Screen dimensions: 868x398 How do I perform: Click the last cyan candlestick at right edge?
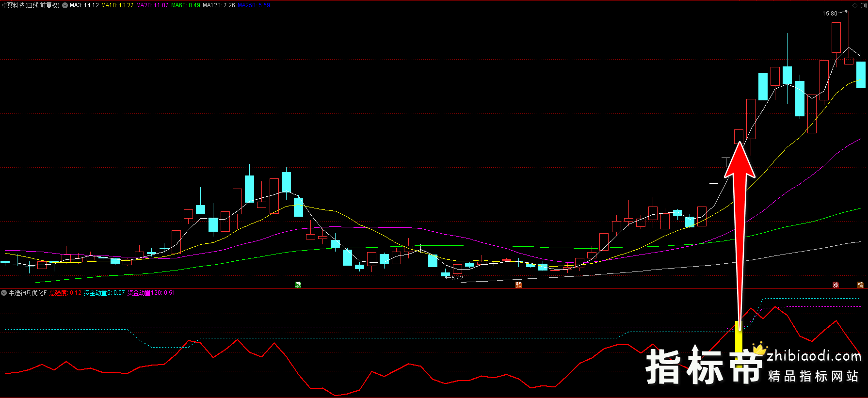pyautogui.click(x=861, y=74)
